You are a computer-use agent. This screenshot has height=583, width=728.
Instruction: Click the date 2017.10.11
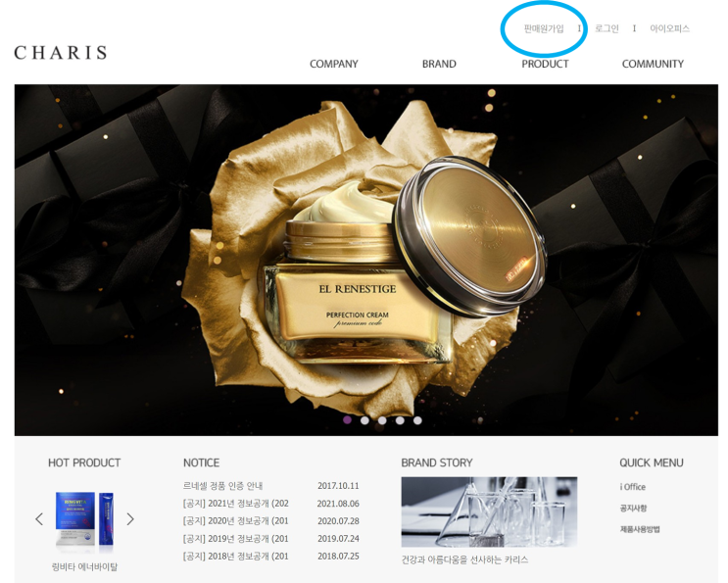pyautogui.click(x=338, y=486)
